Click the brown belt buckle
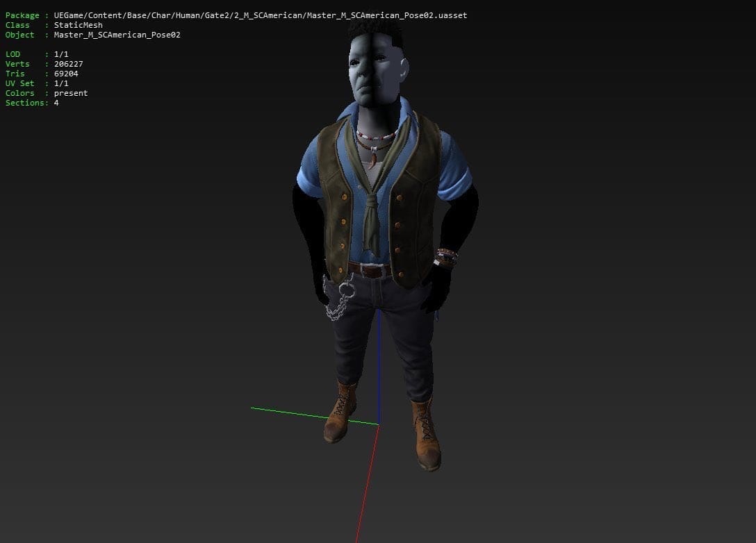Screen dimensions: 756x543 click(371, 270)
